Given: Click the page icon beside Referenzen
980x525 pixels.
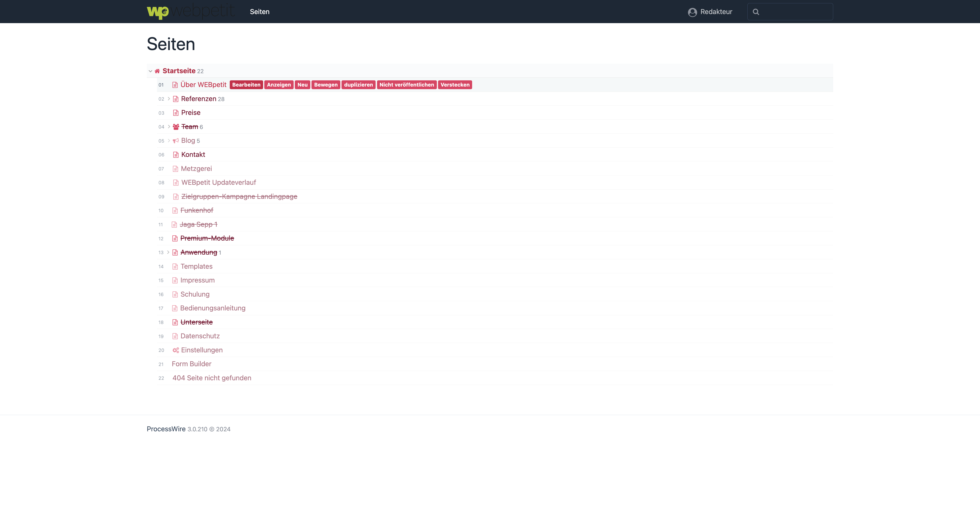Looking at the screenshot, I should [x=176, y=99].
